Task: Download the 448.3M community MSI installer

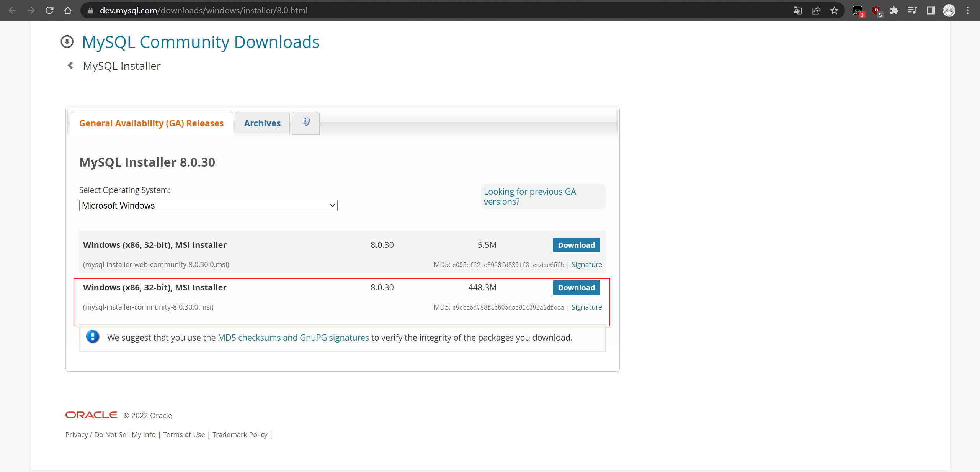Action: click(x=576, y=288)
